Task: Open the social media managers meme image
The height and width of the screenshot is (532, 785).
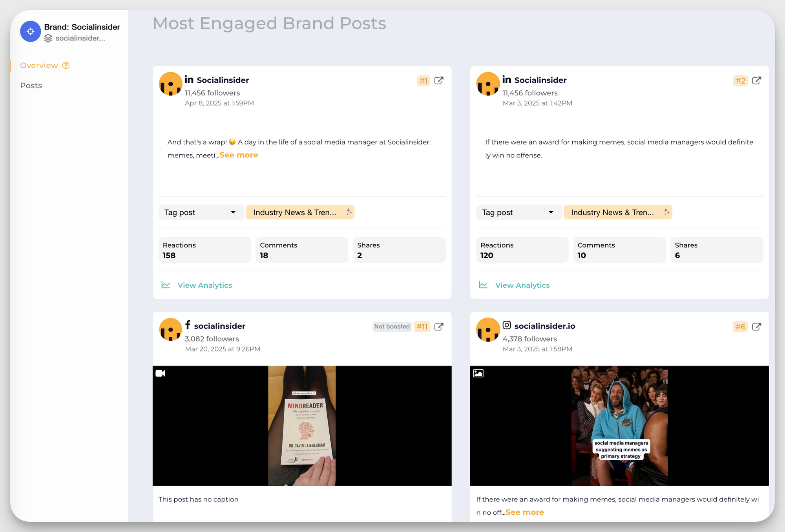Action: (619, 426)
